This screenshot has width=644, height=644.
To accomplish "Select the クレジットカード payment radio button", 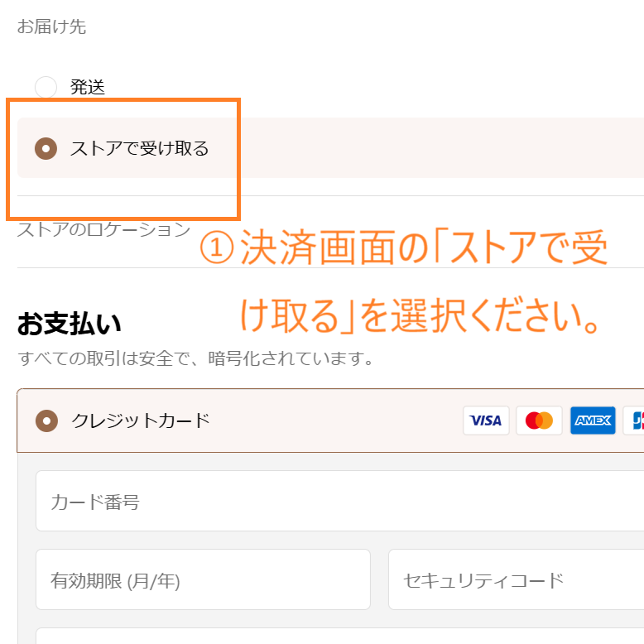I will tap(46, 421).
